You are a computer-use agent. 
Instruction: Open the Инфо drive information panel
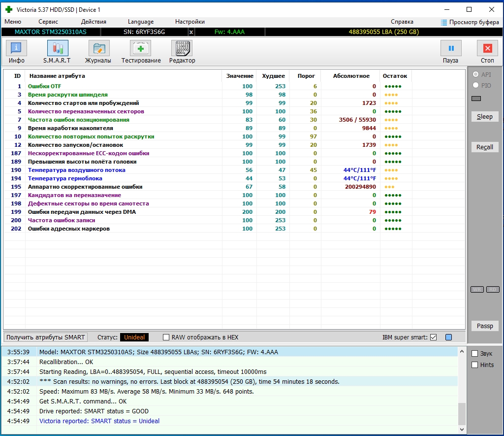17,52
